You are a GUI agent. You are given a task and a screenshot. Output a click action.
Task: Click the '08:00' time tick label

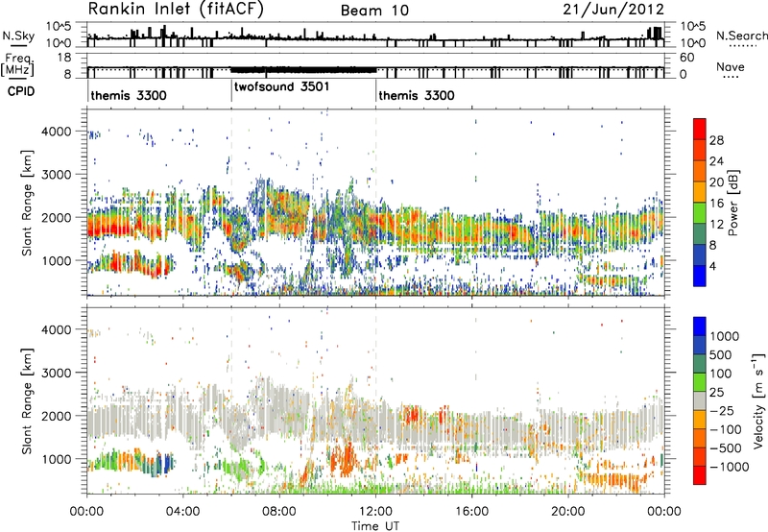click(279, 512)
